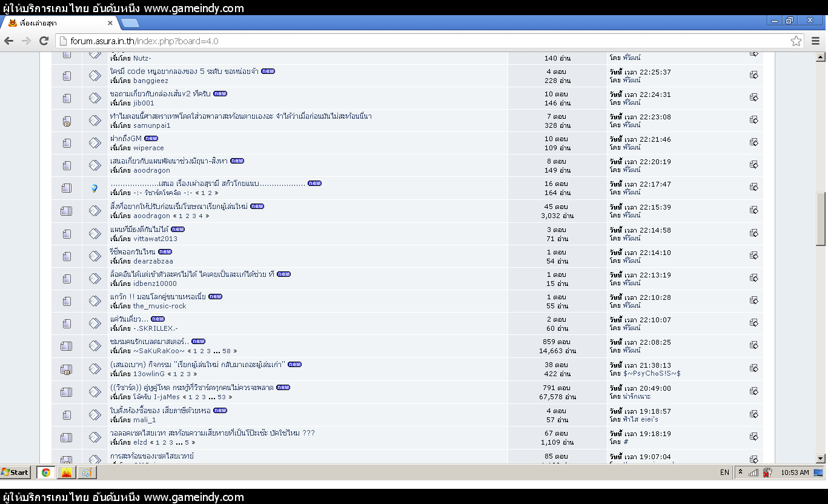828x504 pixels.
Task: Open the Chrome icon in the taskbar
Action: click(x=46, y=472)
